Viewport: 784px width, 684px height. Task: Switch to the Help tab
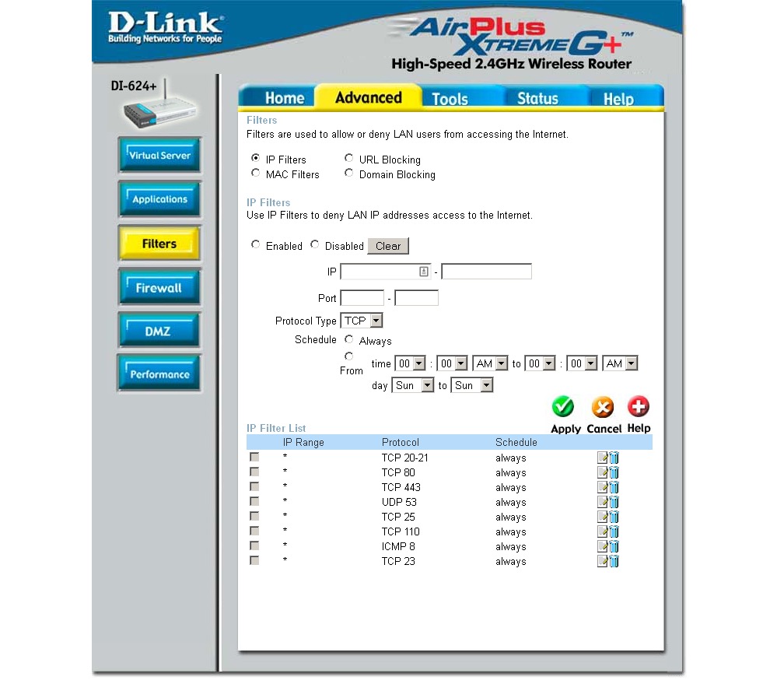pos(618,99)
